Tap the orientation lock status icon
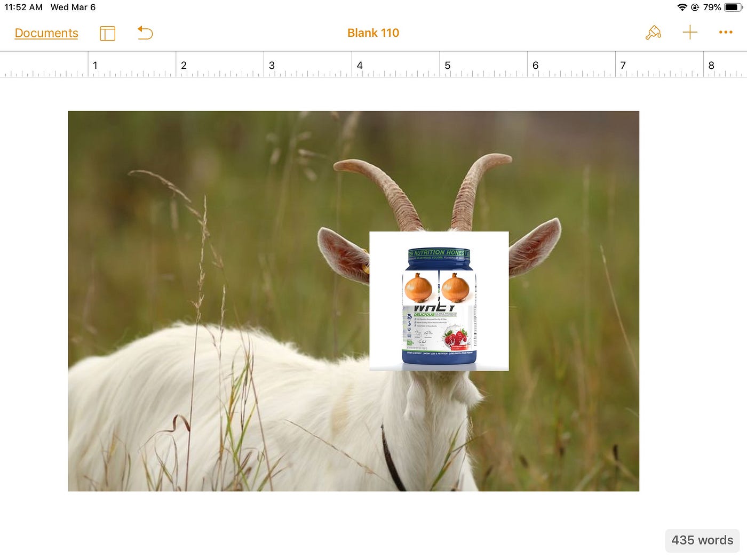Screen dimensions: 747x560 pos(695,7)
